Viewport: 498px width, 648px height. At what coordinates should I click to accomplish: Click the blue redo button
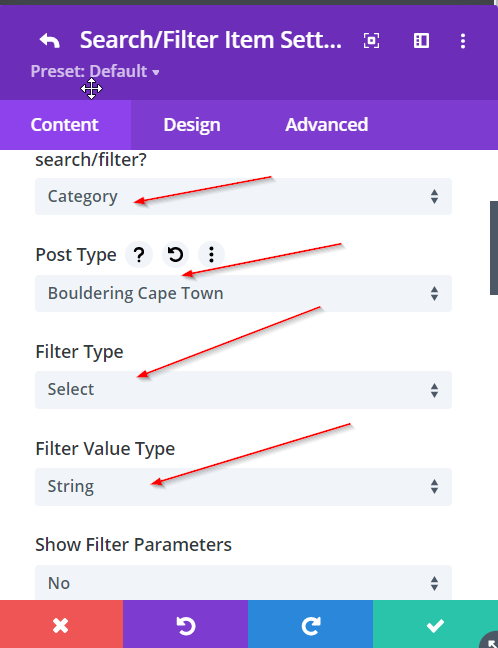[310, 624]
